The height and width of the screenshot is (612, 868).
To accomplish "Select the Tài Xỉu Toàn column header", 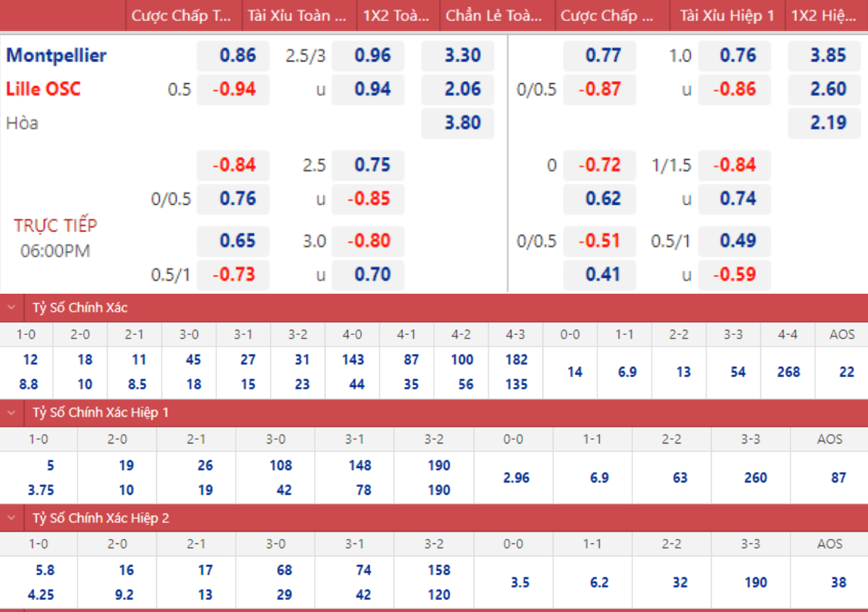I will [298, 16].
